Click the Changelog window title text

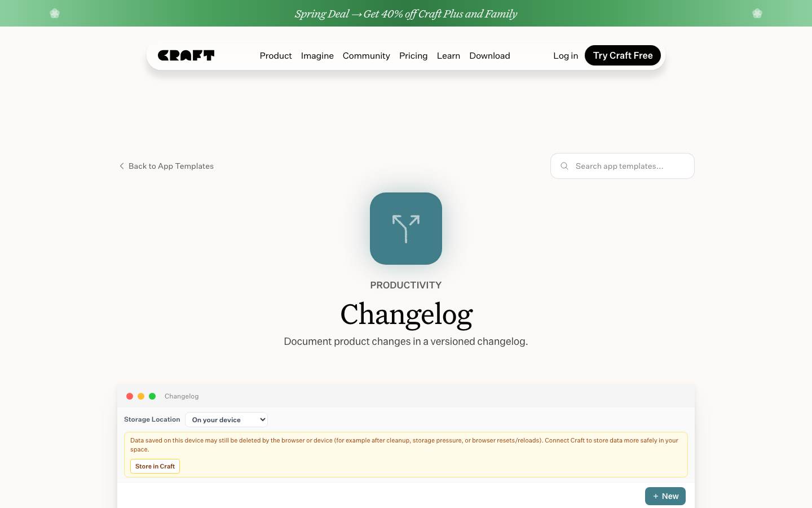[182, 396]
